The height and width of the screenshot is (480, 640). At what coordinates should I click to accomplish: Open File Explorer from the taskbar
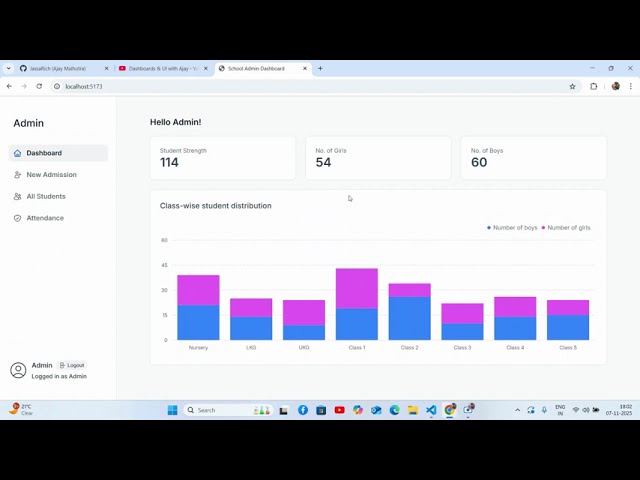pyautogui.click(x=413, y=410)
